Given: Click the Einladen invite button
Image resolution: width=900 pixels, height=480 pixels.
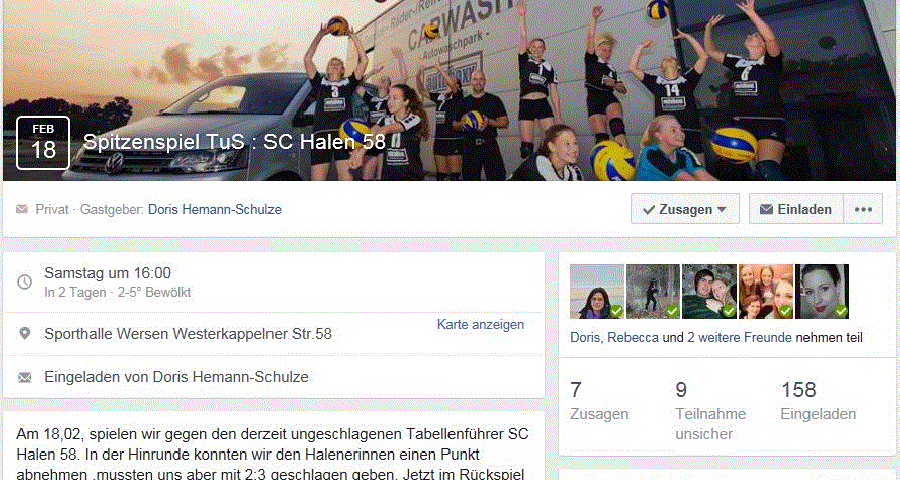Looking at the screenshot, I should (796, 210).
